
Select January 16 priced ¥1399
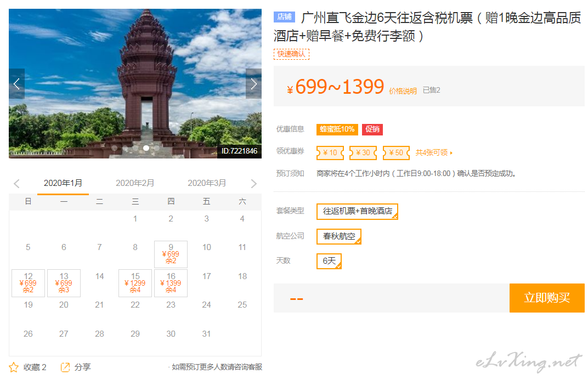click(171, 283)
